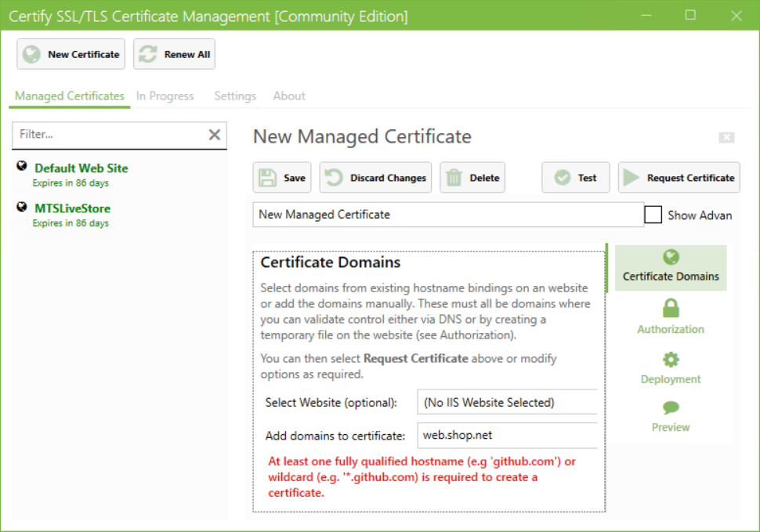Screen dimensions: 760x532
Task: Open the About tab
Action: point(288,96)
